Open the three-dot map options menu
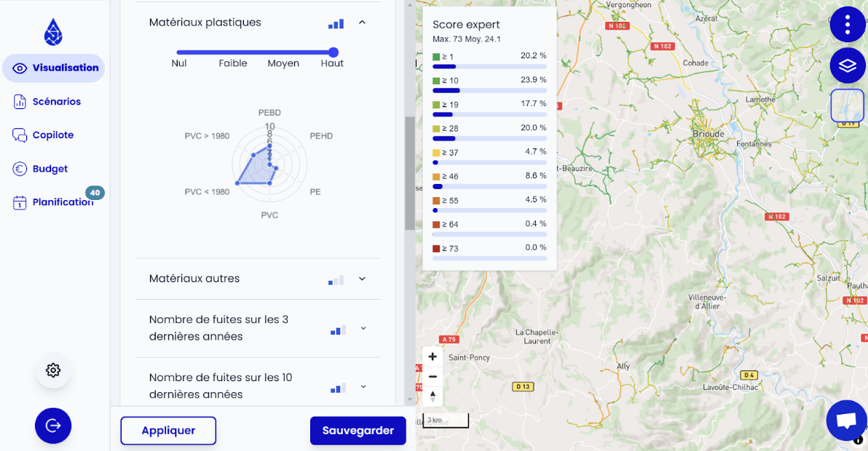Viewport: 868px width, 451px height. [847, 25]
